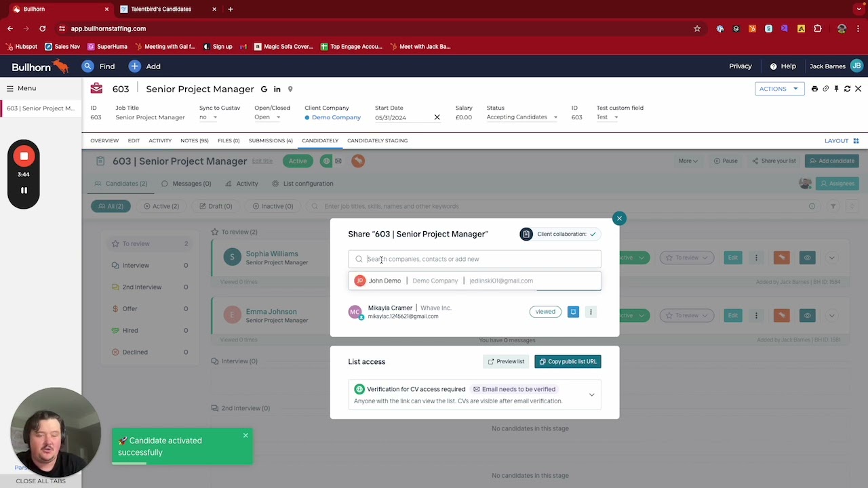Open a new browser tab with plus
868x488 pixels.
tap(231, 9)
